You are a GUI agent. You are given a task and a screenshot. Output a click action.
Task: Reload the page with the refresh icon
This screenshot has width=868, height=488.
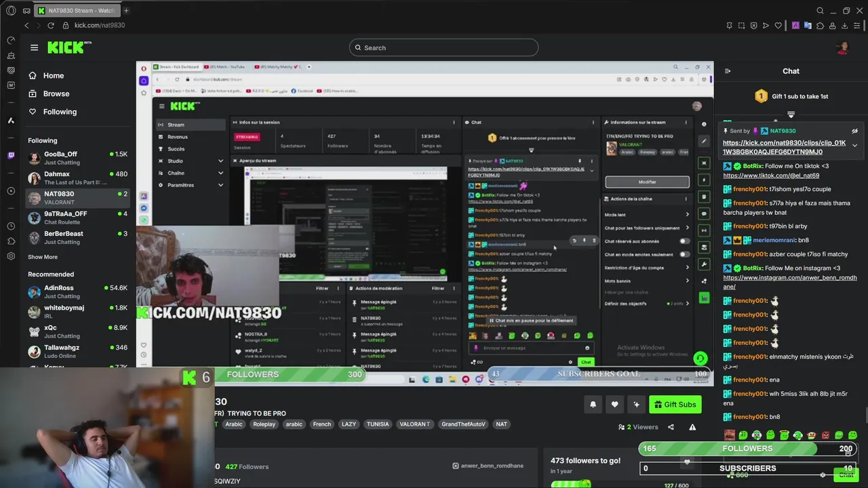pos(50,25)
